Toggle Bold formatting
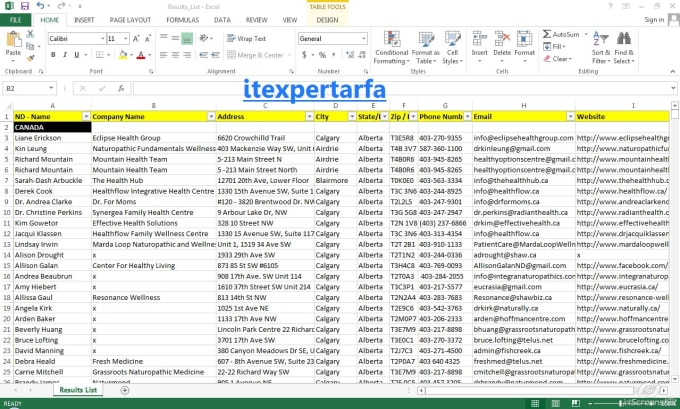Image resolution: width=680 pixels, height=409 pixels. pyautogui.click(x=52, y=55)
